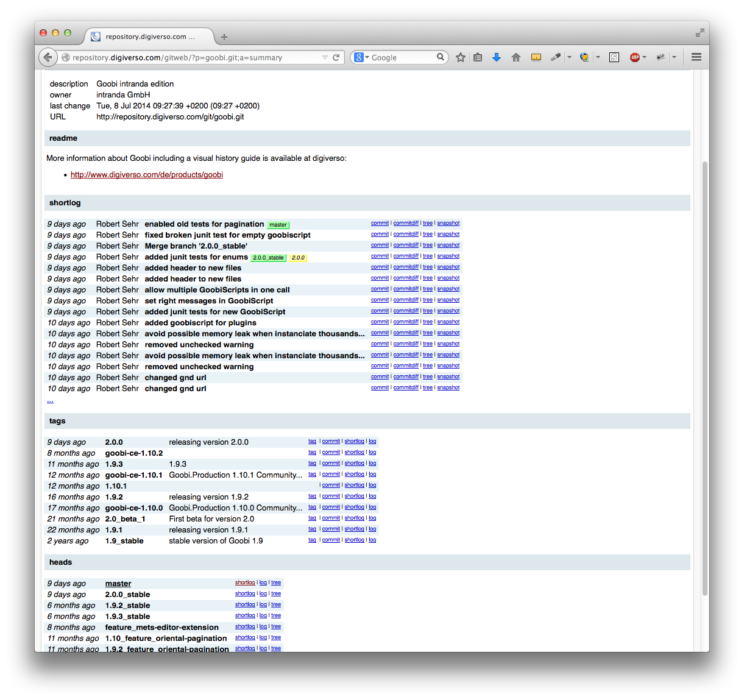Open a new tab with plus button
Image resolution: width=744 pixels, height=700 pixels.
tap(224, 37)
